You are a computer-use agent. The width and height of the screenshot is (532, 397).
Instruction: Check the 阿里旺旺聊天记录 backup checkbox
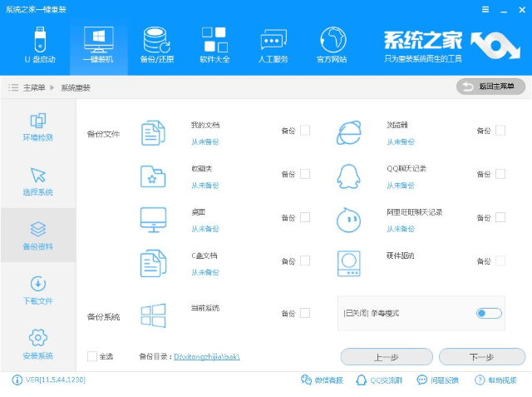(x=500, y=217)
